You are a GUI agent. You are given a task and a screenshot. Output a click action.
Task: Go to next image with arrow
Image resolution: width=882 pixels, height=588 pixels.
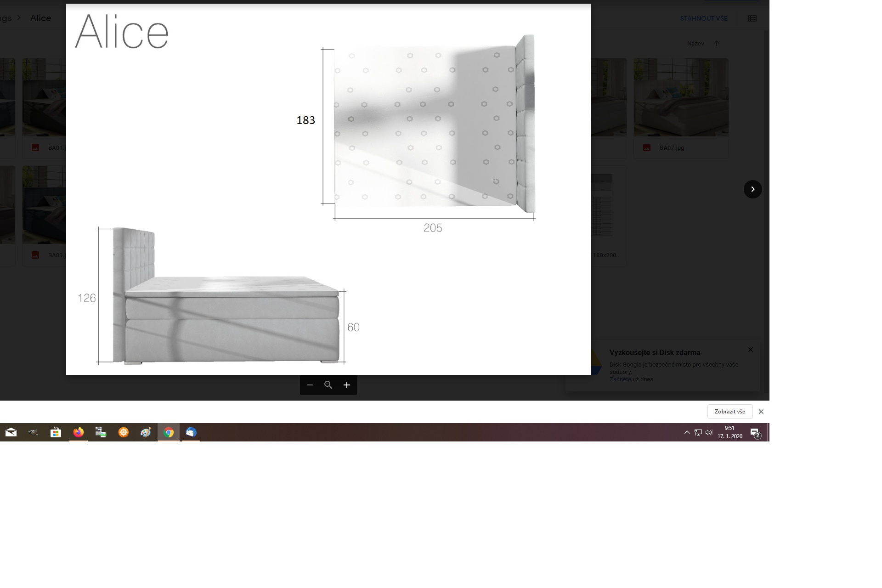click(x=752, y=189)
